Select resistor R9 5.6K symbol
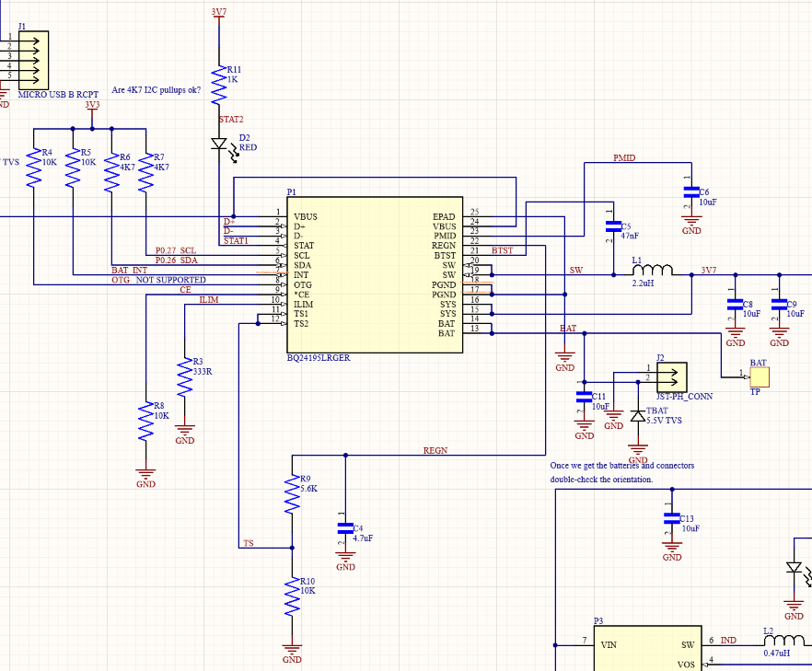Image resolution: width=812 pixels, height=671 pixels. [292, 494]
